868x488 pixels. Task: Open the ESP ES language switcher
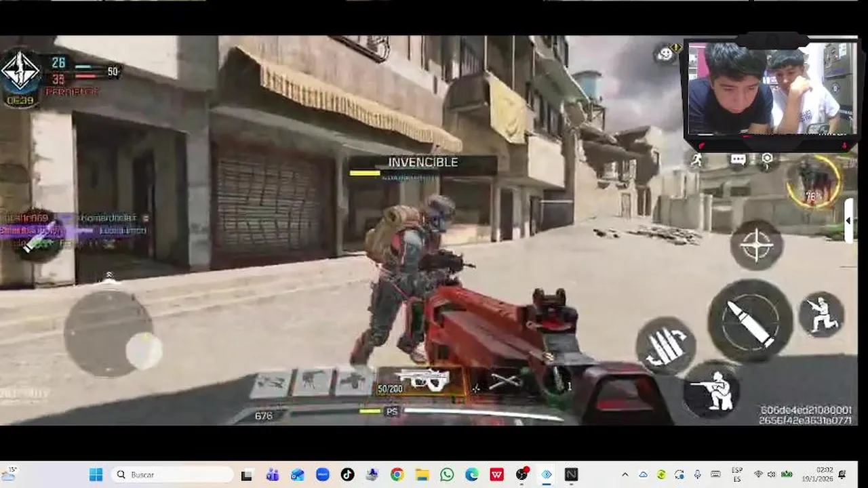point(737,474)
